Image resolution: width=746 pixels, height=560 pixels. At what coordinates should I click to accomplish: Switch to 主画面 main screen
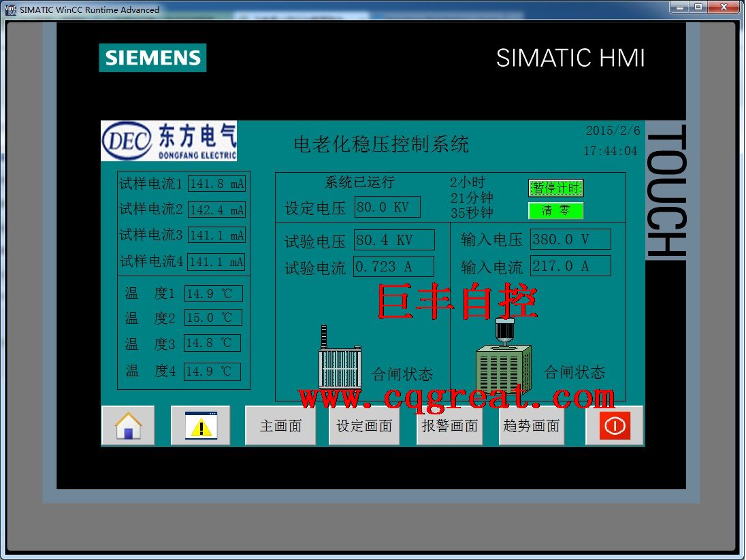[280, 426]
